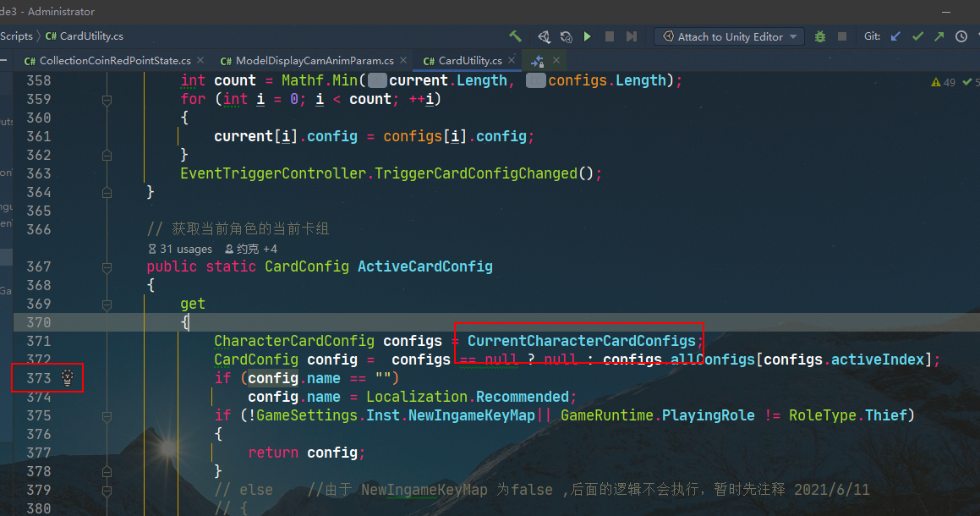
Task: Click the Thief enum value
Action: click(x=886, y=416)
